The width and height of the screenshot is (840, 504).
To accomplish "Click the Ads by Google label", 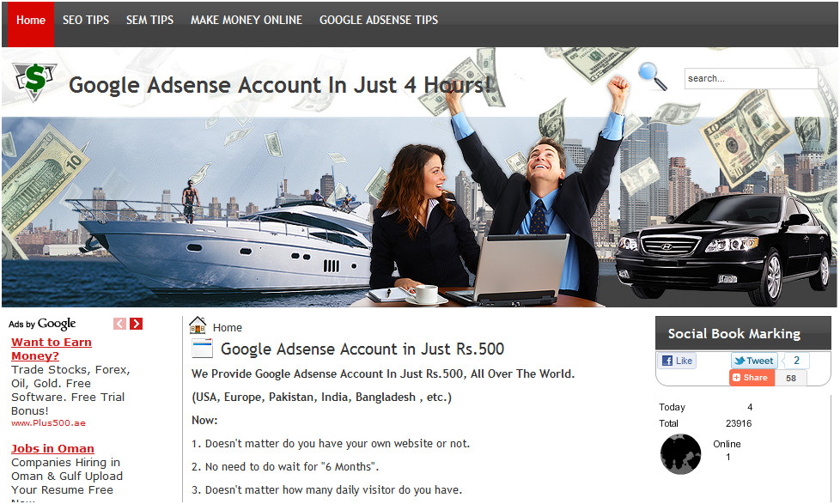I will pyautogui.click(x=42, y=324).
